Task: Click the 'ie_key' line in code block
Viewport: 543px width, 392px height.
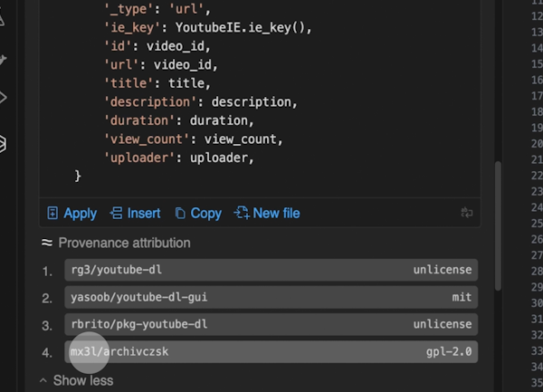Action: point(207,27)
